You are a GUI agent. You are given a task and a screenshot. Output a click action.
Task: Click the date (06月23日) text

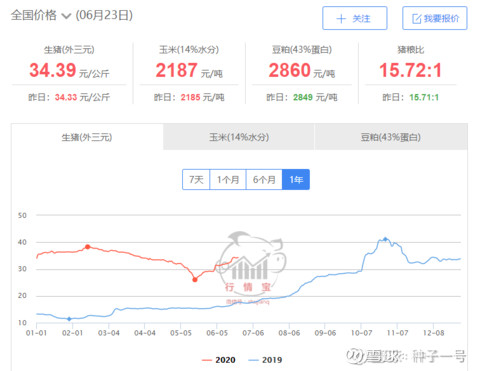104,15
